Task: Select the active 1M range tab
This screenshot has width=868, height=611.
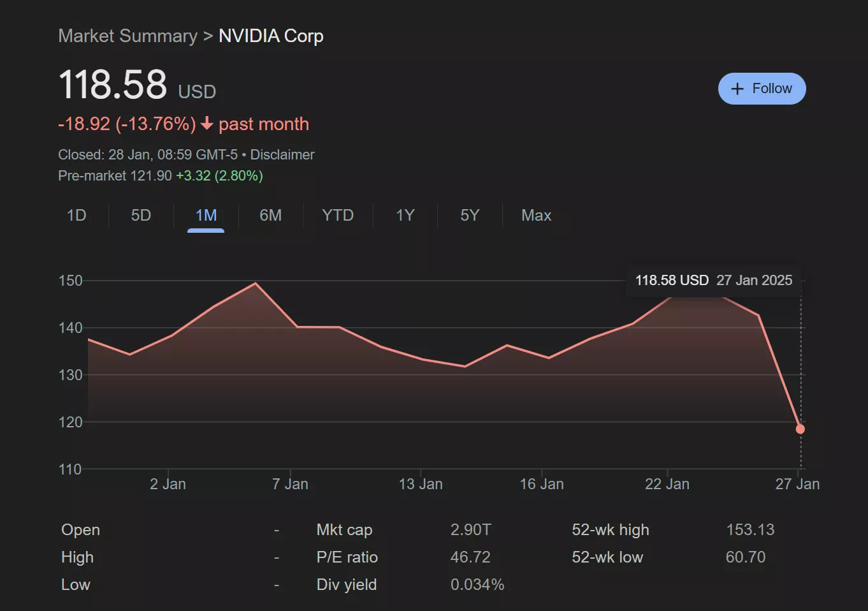Action: (206, 216)
